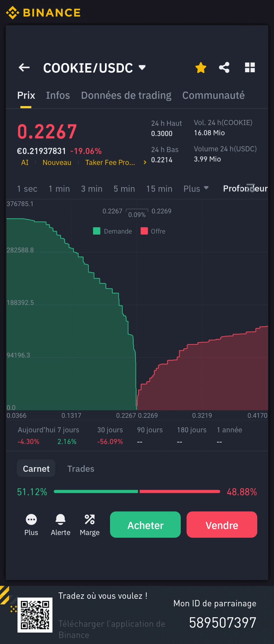Click the 7 jours 2.16% performance
This screenshot has height=644, width=274.
(x=68, y=436)
